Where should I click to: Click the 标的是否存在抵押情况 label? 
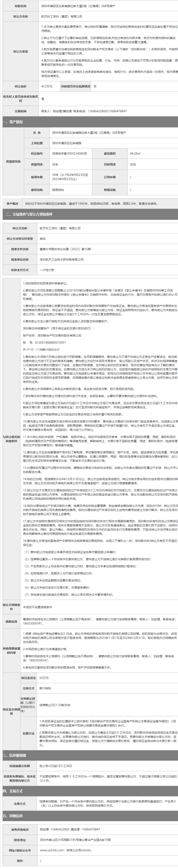click(x=76, y=87)
